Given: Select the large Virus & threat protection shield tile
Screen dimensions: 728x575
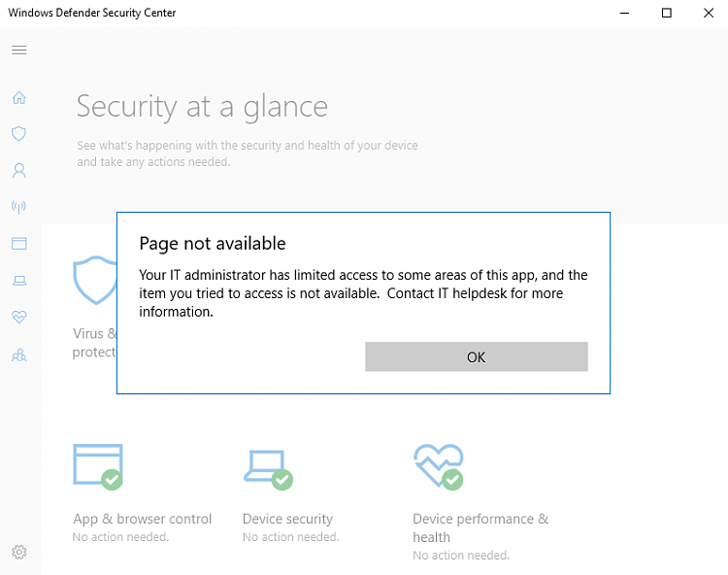Looking at the screenshot, I should click(x=95, y=280).
